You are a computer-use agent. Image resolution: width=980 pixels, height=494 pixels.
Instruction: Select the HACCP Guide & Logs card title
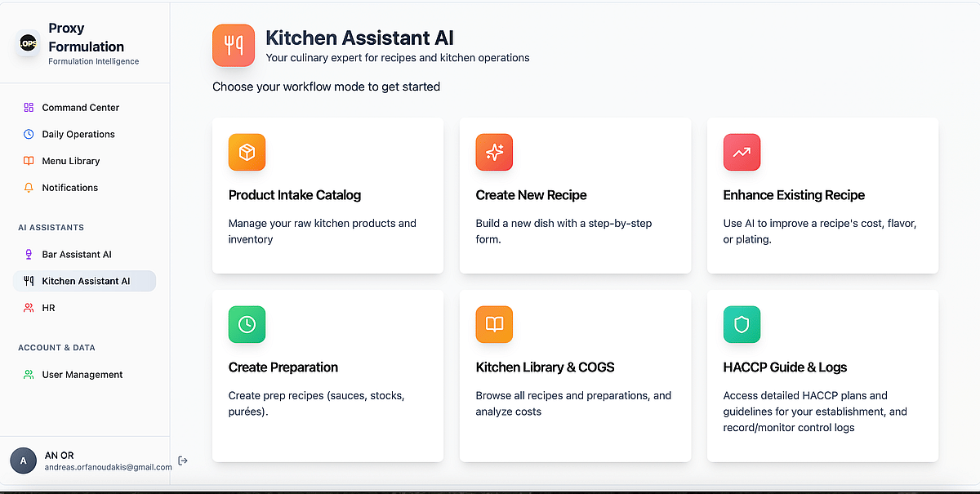[785, 367]
